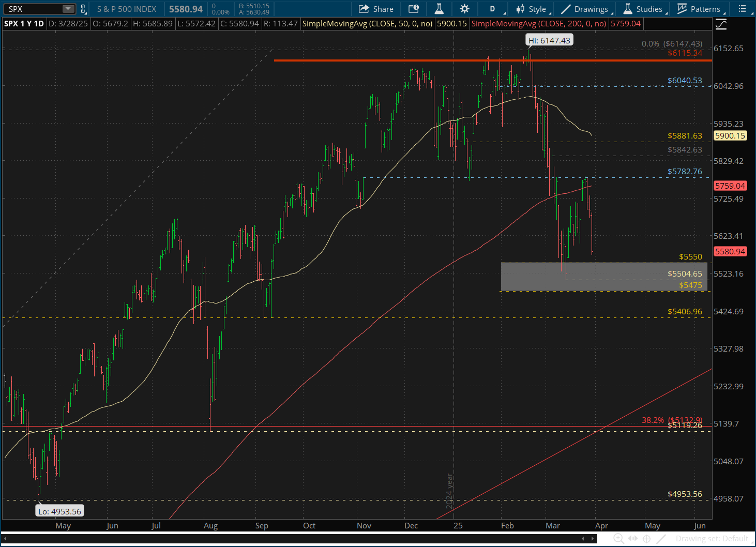Viewport: 756px width, 547px height.
Task: Open the Drawings menu
Action: tap(587, 9)
